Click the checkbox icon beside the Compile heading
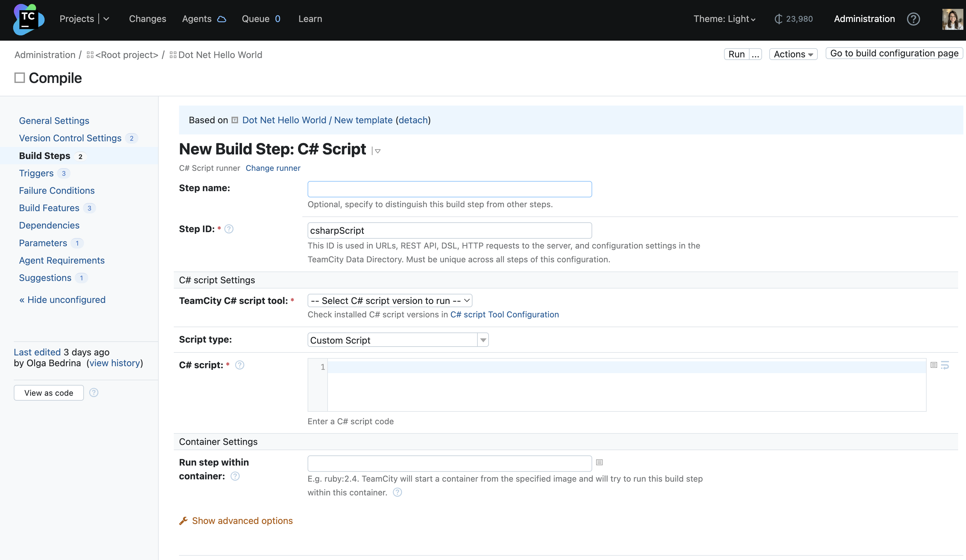The image size is (966, 560). click(x=19, y=77)
